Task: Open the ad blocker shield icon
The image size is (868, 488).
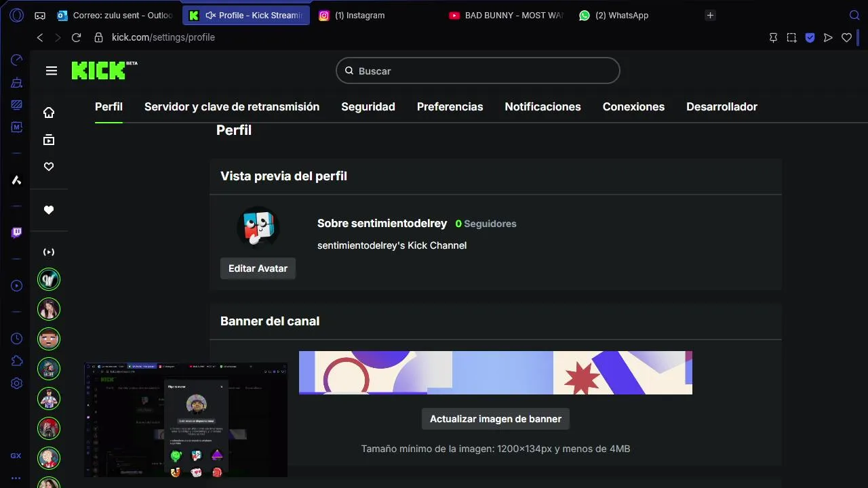Action: 810,38
